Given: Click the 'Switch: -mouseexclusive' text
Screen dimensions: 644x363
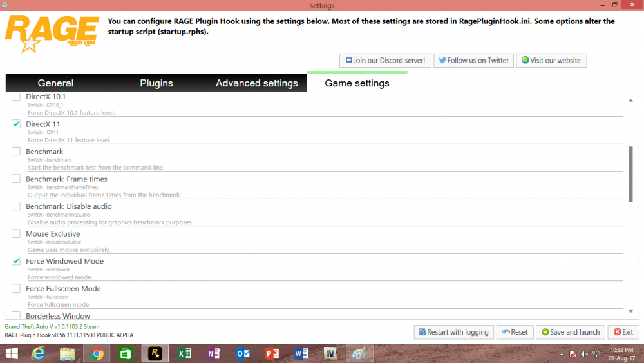Looking at the screenshot, I should pyautogui.click(x=55, y=242).
